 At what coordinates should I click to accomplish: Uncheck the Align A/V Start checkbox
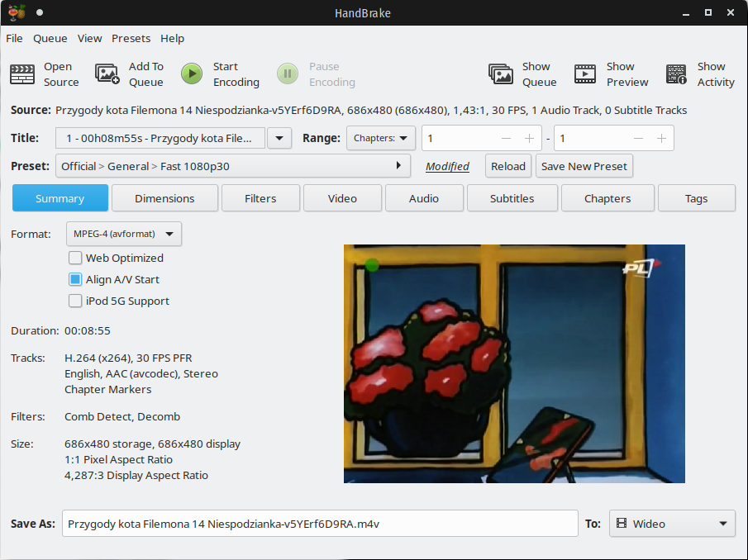click(x=75, y=279)
